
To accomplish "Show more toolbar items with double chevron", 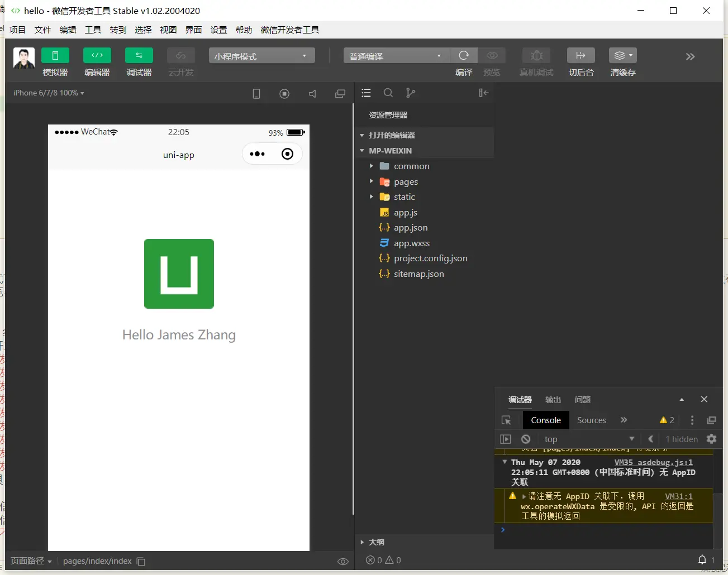I will point(691,56).
